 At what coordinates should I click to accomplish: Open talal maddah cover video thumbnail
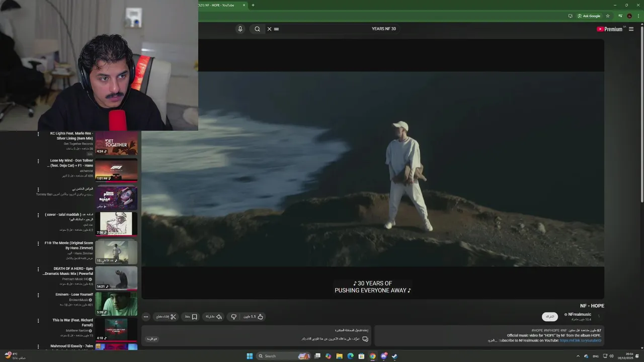tap(116, 224)
